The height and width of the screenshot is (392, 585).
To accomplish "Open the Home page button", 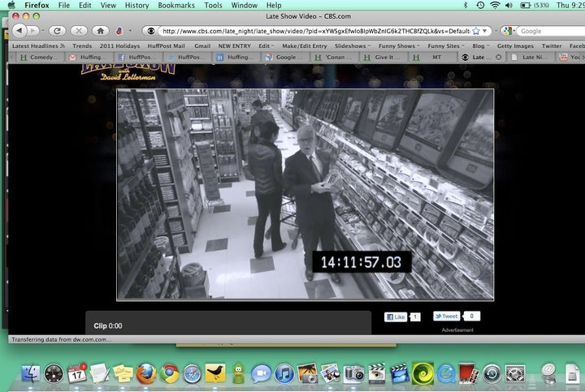I will click(101, 31).
